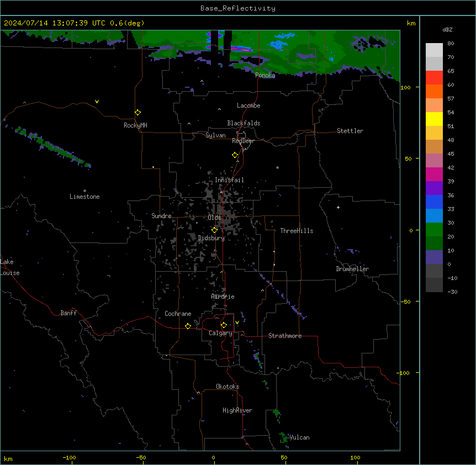
Task: Click the Limestone label
Action: [84, 197]
